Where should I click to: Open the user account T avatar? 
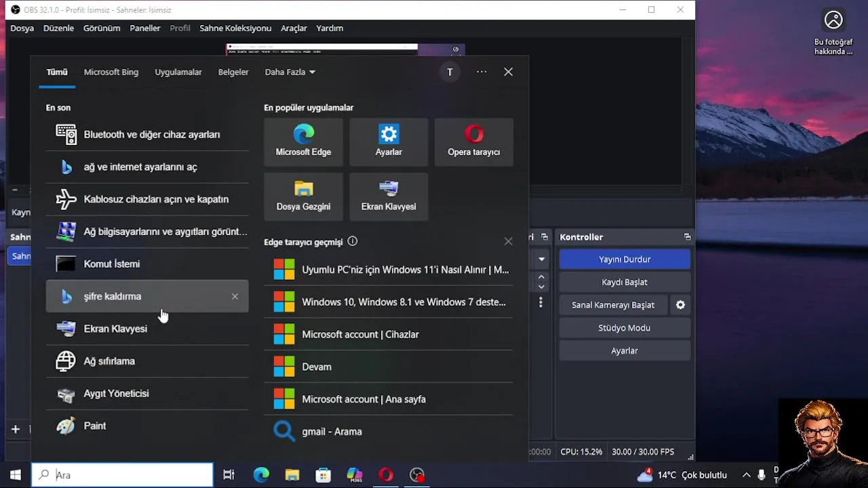click(x=450, y=72)
